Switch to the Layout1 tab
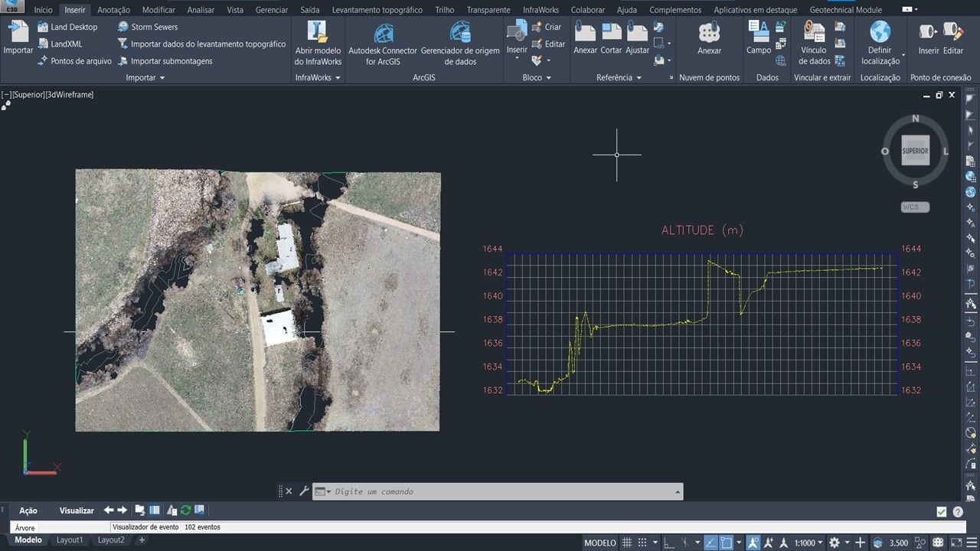Image resolution: width=980 pixels, height=551 pixels. click(x=70, y=540)
